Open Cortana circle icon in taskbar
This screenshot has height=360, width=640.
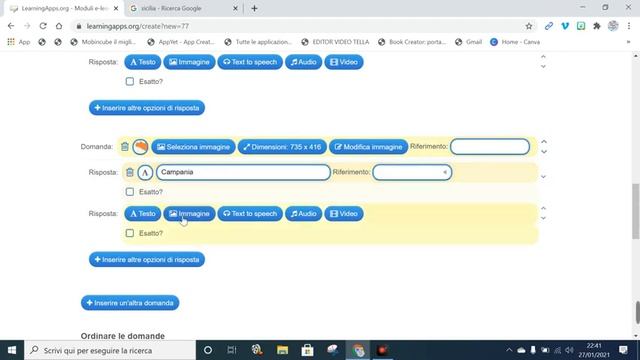pos(208,350)
